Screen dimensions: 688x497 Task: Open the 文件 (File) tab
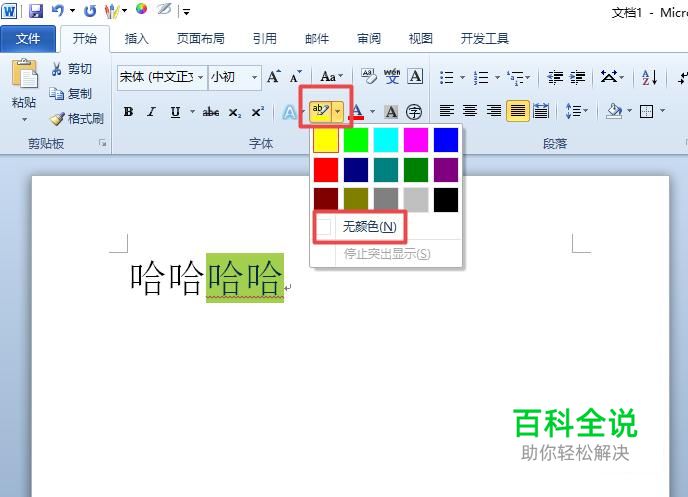[28, 39]
